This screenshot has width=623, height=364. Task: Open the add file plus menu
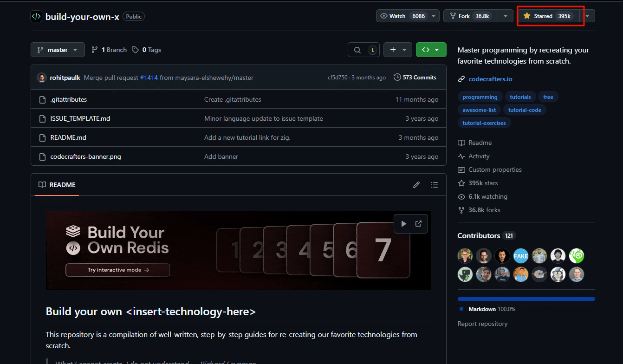397,50
